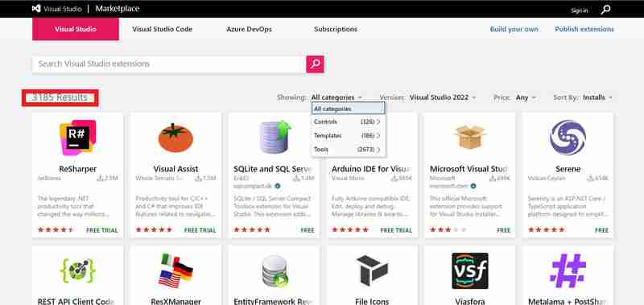Click the Visual Studio logo icon in header
Screen dimensions: 644x305
pyautogui.click(x=36, y=9)
